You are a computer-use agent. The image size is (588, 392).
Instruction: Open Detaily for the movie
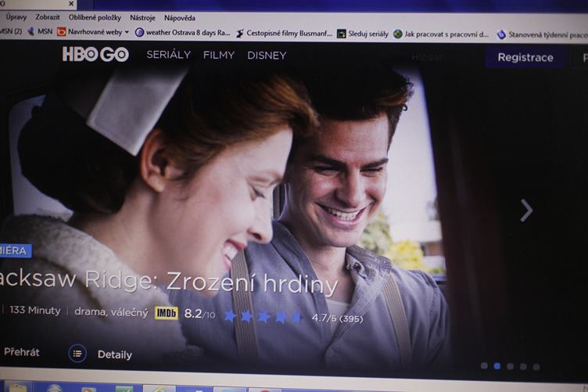[115, 354]
